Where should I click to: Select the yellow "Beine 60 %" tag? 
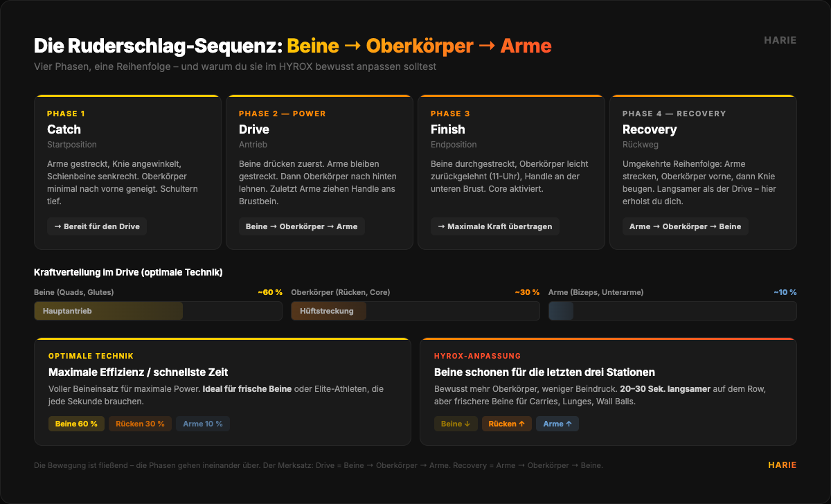(x=76, y=424)
